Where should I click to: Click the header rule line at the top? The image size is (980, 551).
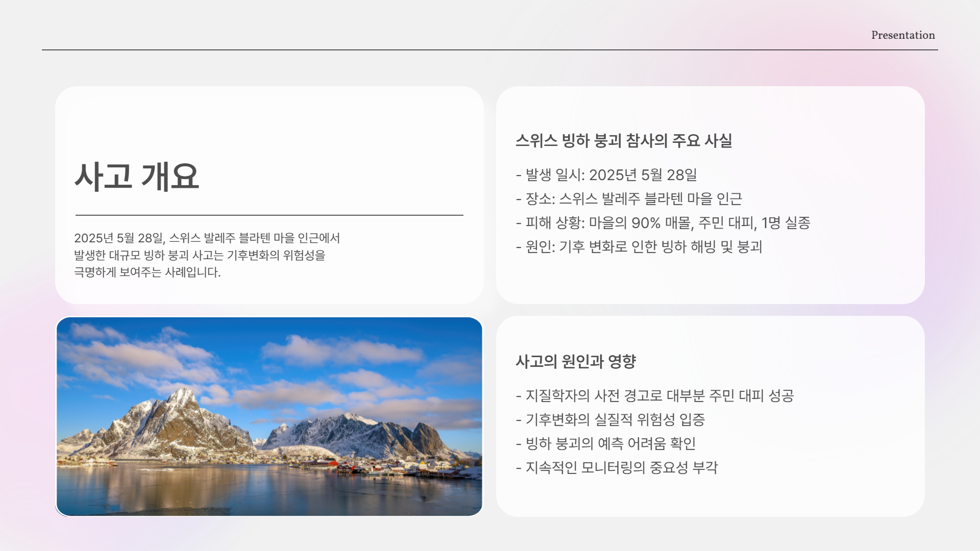pyautogui.click(x=490, y=50)
